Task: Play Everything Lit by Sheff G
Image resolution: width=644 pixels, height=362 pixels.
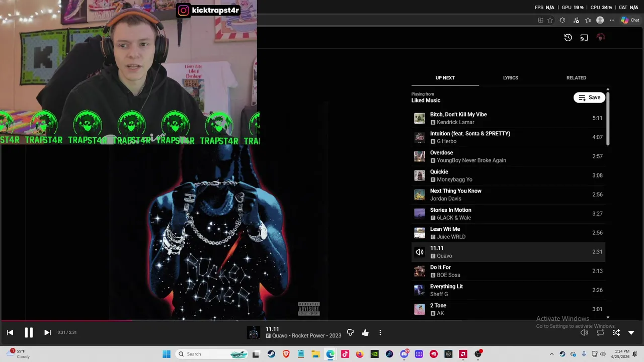Action: [x=508, y=290]
